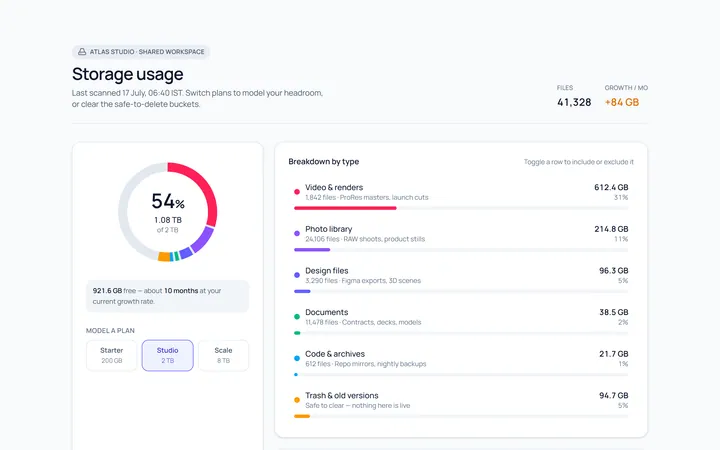Viewport: 720px width, 450px height.
Task: Click the red Video & renders dot
Action: (x=297, y=191)
